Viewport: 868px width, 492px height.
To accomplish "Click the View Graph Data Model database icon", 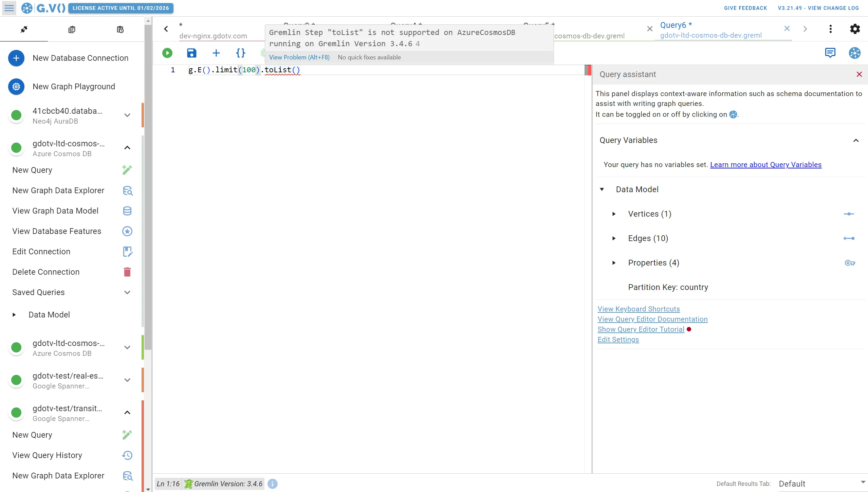I will 127,211.
